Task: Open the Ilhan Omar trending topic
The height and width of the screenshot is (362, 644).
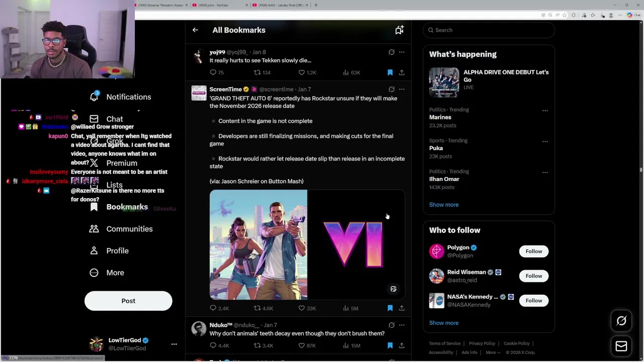Action: tap(444, 179)
